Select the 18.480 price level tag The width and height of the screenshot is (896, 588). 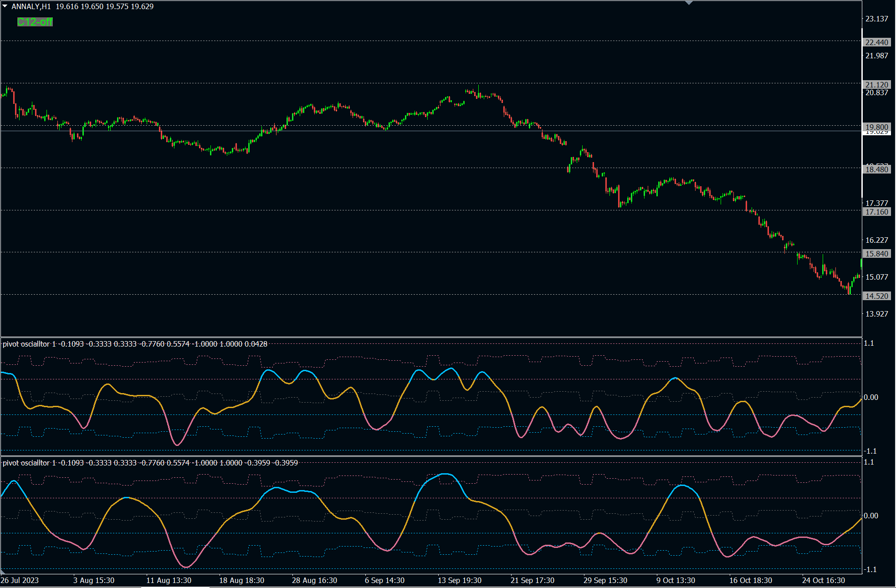876,169
